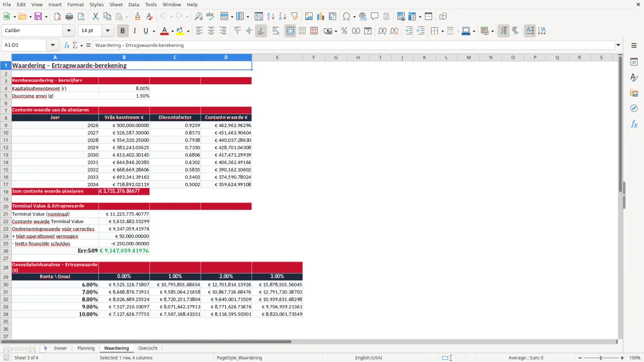The height and width of the screenshot is (362, 644).
Task: Toggle Align Bottom
Action: point(261,31)
